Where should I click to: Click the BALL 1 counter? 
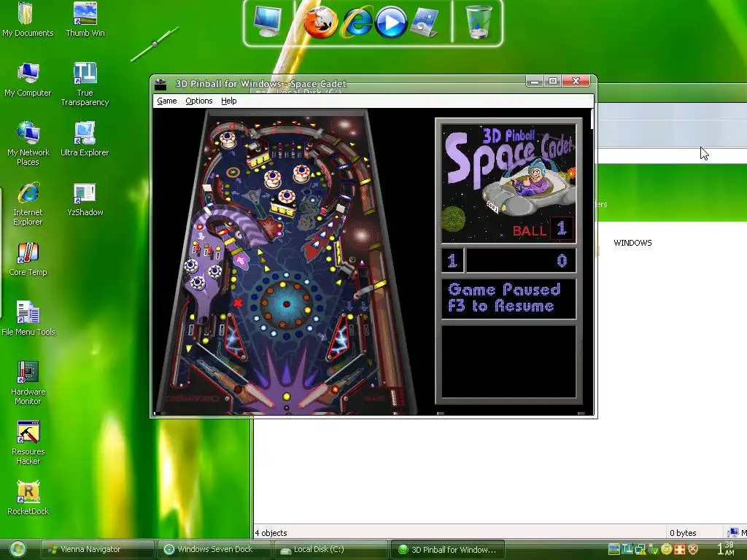pyautogui.click(x=542, y=230)
